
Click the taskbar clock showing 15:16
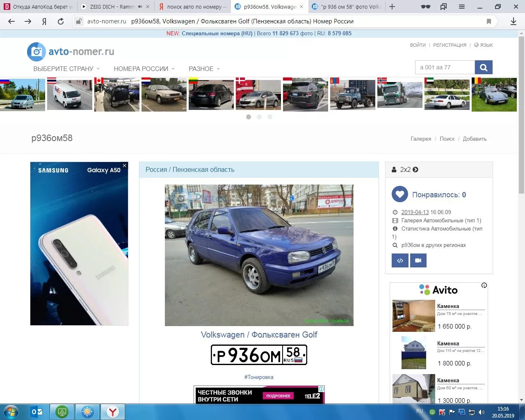tap(503, 412)
